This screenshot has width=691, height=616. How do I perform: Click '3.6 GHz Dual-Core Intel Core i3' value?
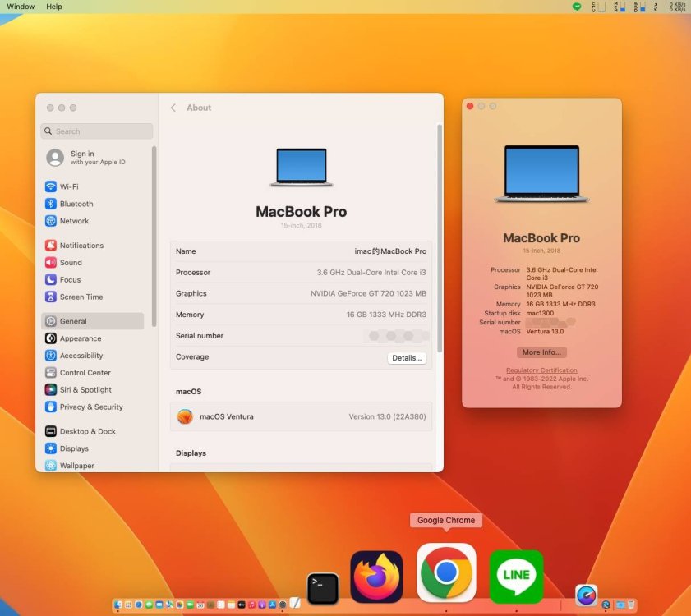point(371,273)
